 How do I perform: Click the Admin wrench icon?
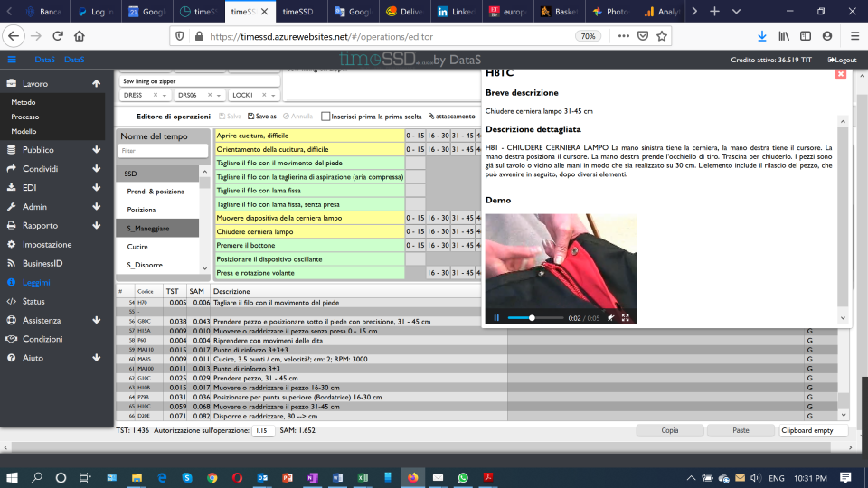(11, 206)
